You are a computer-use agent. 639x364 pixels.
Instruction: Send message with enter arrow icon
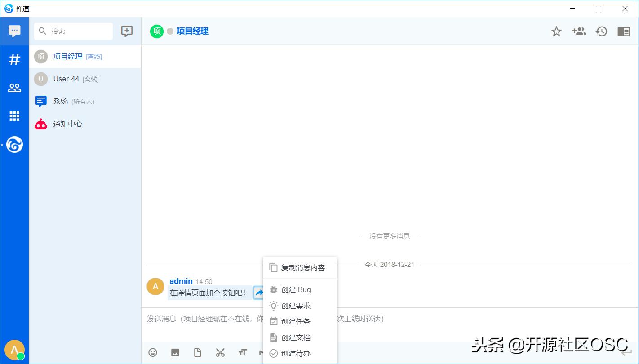[626, 353]
